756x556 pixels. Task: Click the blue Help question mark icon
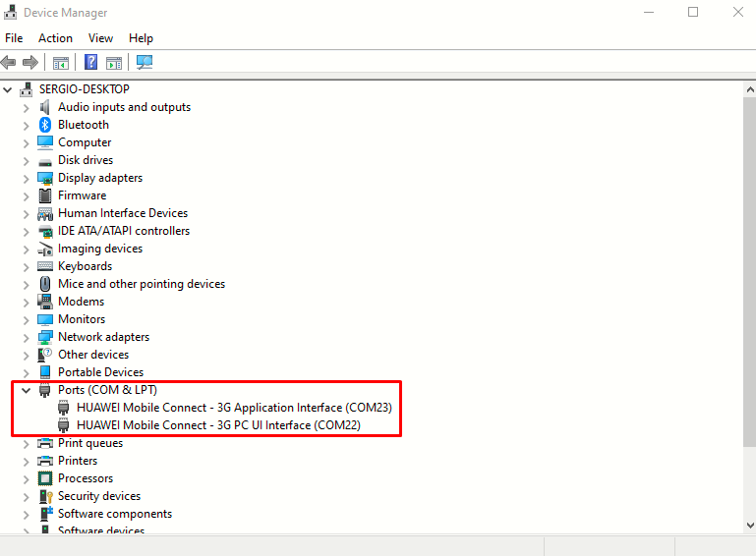pyautogui.click(x=90, y=62)
